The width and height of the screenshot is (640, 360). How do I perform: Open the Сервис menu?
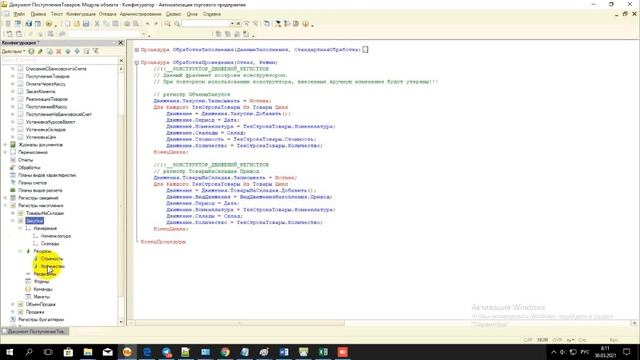pos(173,14)
